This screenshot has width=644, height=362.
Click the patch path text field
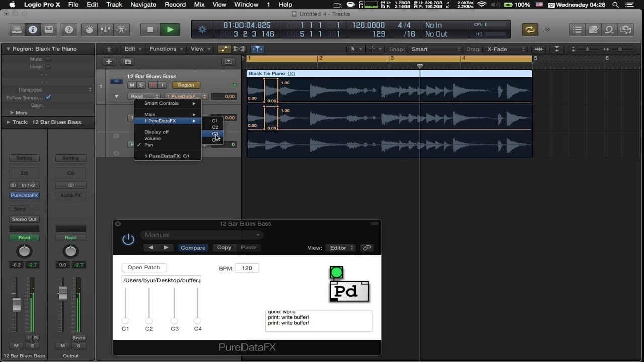click(162, 280)
